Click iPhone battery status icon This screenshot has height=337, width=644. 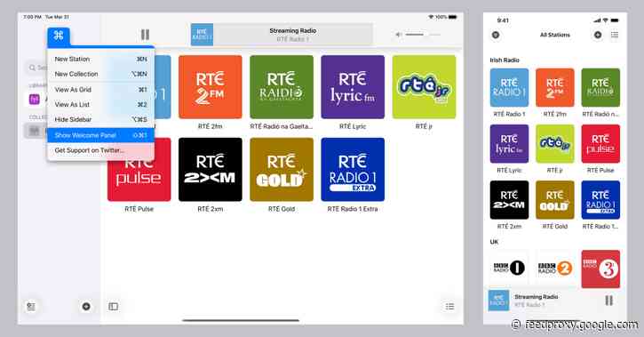pos(615,20)
